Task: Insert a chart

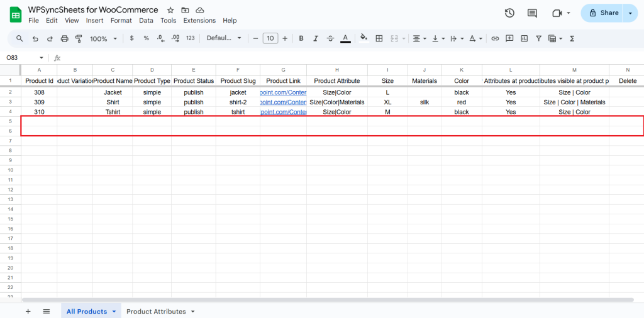Action: (x=524, y=38)
